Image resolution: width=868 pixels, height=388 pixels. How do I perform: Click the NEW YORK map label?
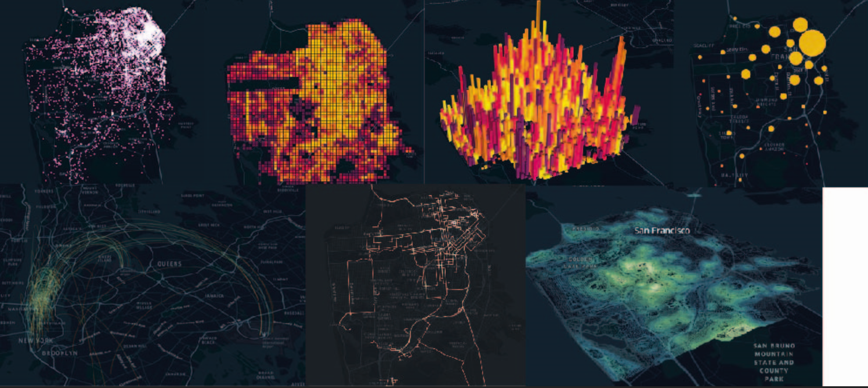36,340
